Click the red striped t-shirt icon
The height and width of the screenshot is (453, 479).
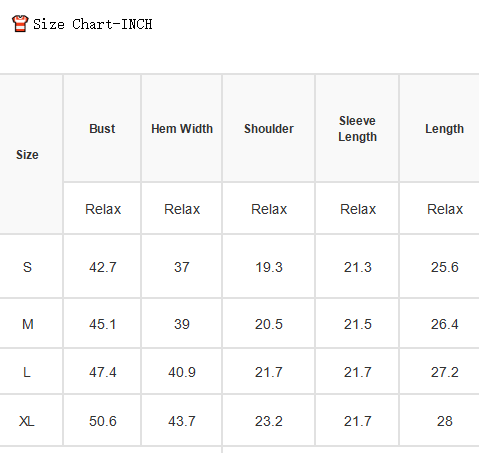pyautogui.click(x=20, y=24)
